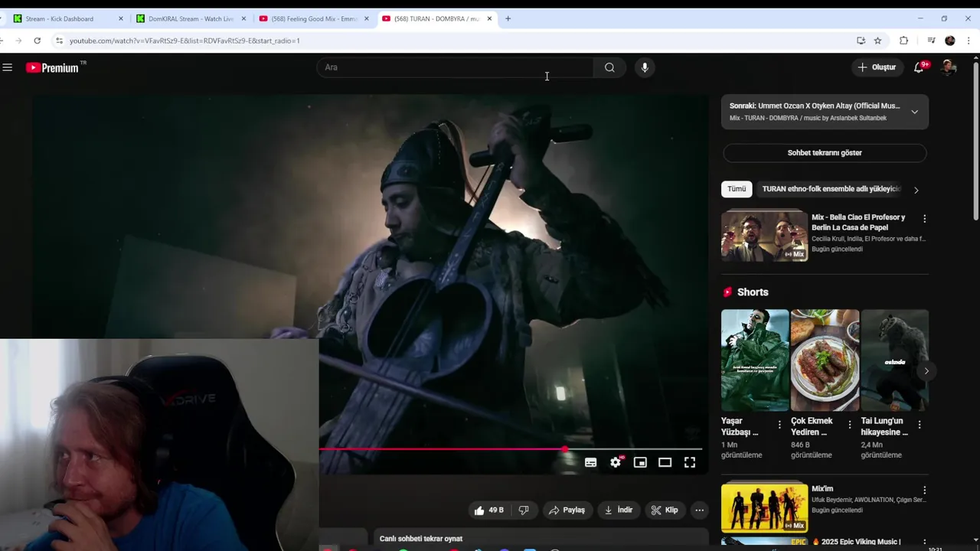
Task: Install app icon in address bar
Action: point(861,41)
